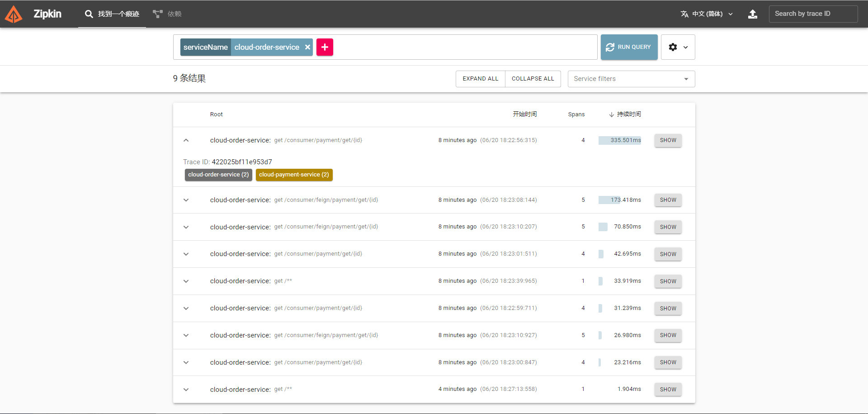Screen dimensions: 868x414
Task: Click timestamp 06/20 18:22:56:315
Action: (509, 140)
